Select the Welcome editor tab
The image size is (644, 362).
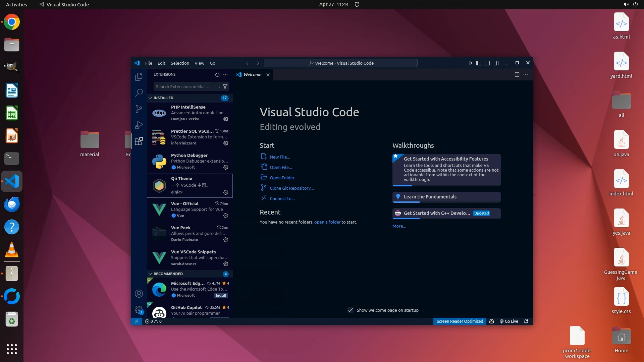pyautogui.click(x=252, y=74)
